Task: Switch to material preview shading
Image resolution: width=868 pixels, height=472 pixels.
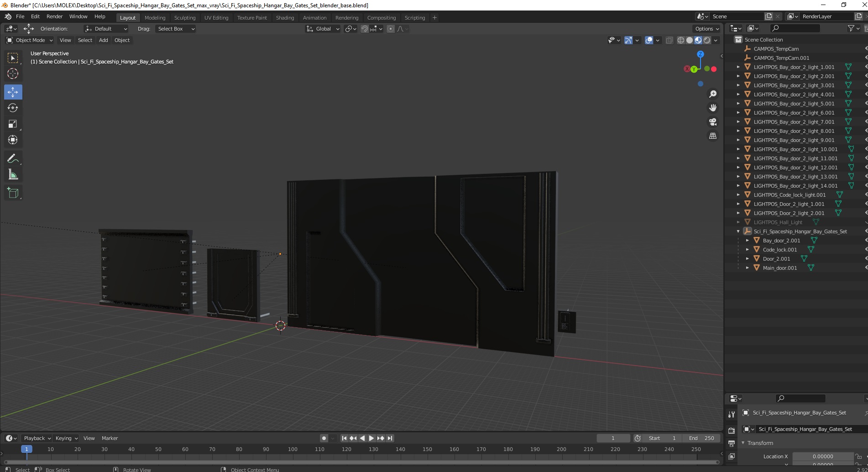Action: pos(698,40)
